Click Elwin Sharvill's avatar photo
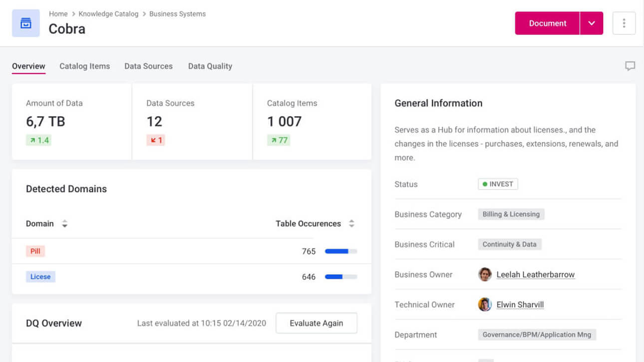 [485, 304]
